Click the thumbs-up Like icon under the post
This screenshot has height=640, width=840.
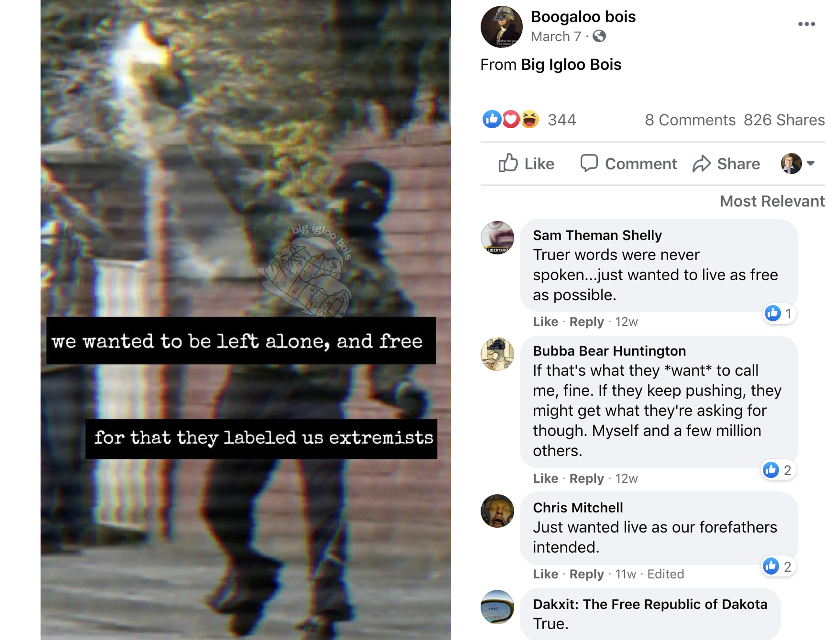tap(508, 163)
